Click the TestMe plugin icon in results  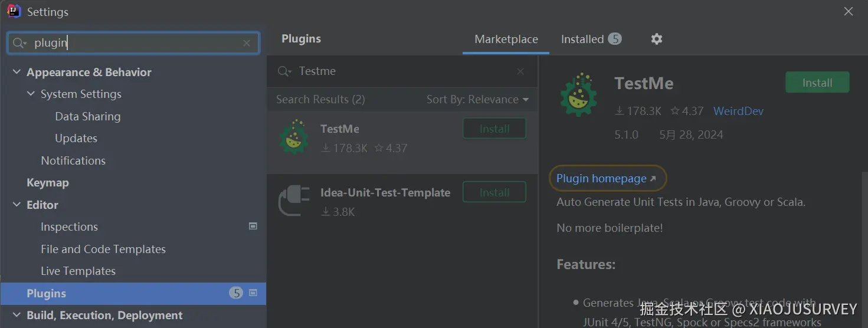pos(294,137)
